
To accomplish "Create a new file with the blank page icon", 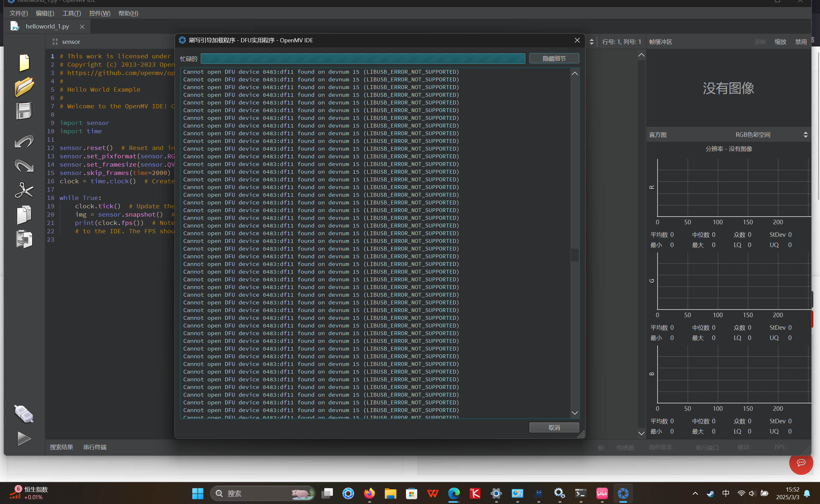I will tap(24, 62).
